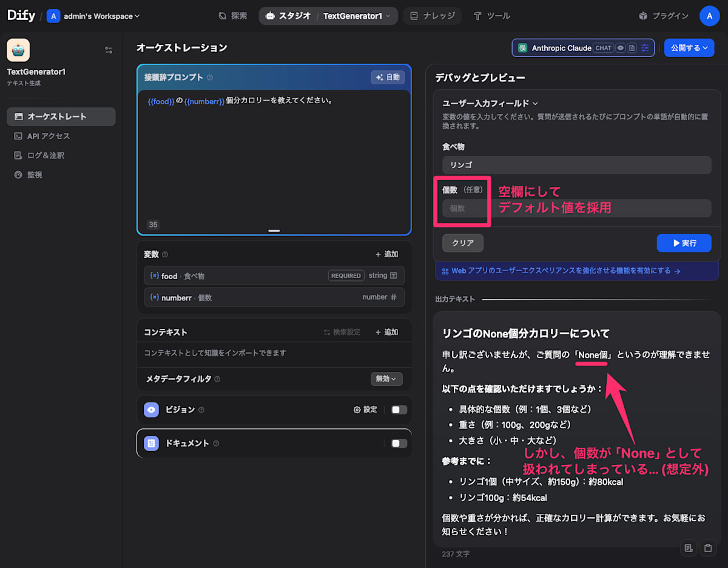Click the model vision eye badge

point(621,48)
